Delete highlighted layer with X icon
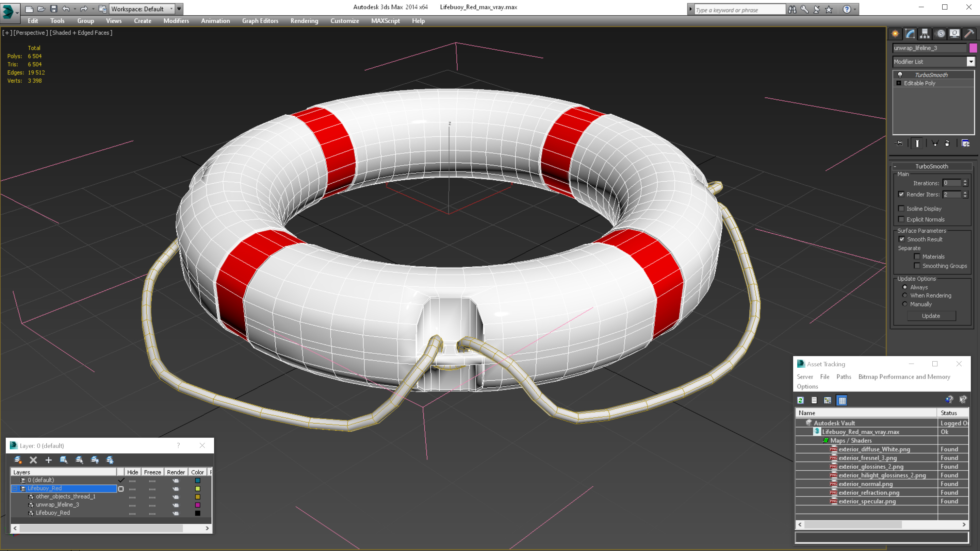This screenshot has width=980, height=551. pyautogui.click(x=33, y=460)
